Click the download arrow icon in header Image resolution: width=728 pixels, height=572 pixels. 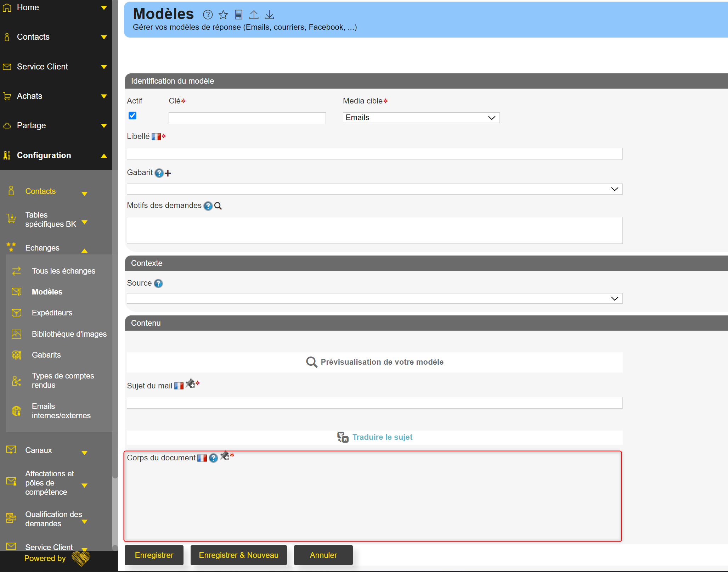pos(269,15)
